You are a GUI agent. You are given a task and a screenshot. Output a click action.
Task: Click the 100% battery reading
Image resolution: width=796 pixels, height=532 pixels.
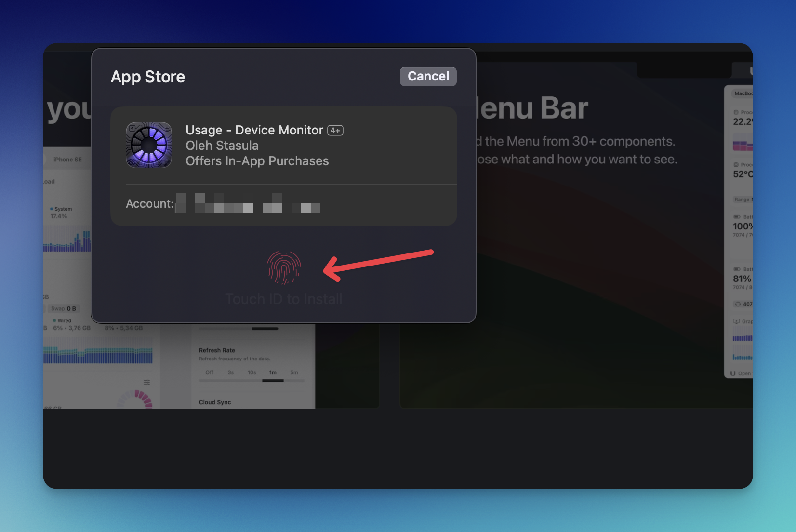[743, 226]
